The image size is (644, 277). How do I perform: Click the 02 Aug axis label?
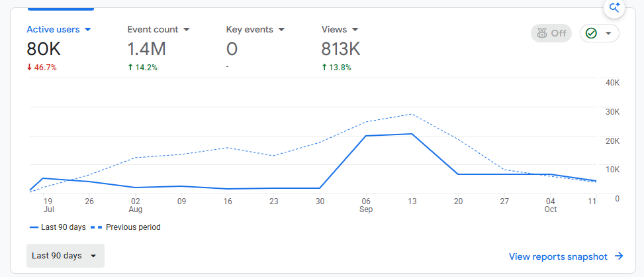point(136,205)
